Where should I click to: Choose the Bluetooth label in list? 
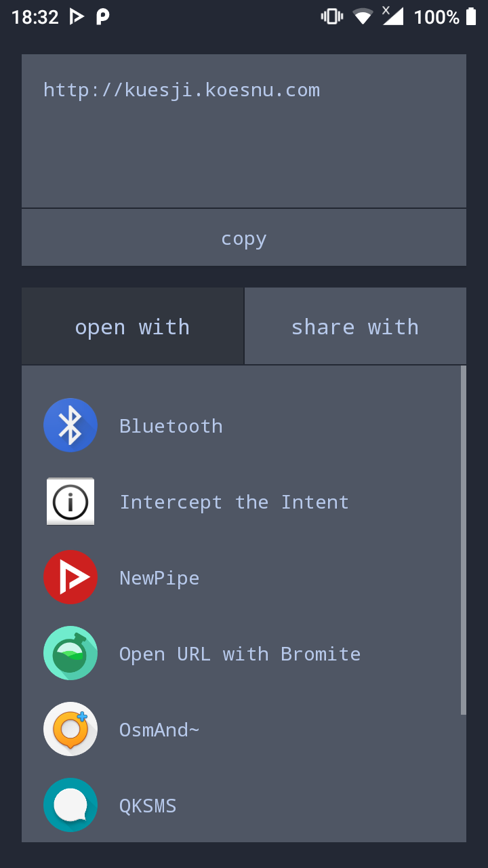click(171, 426)
